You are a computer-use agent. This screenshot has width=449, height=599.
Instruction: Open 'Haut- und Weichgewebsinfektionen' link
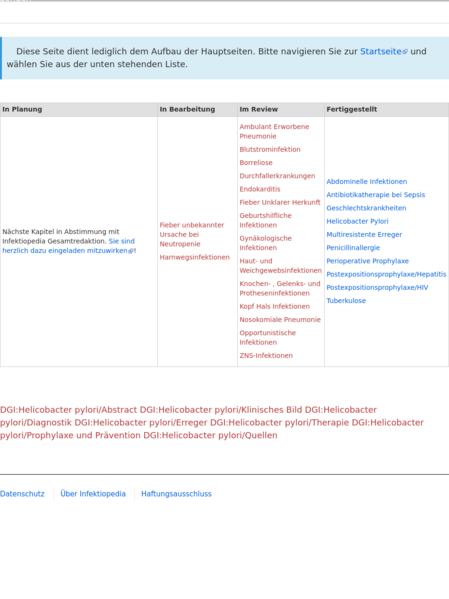click(280, 266)
